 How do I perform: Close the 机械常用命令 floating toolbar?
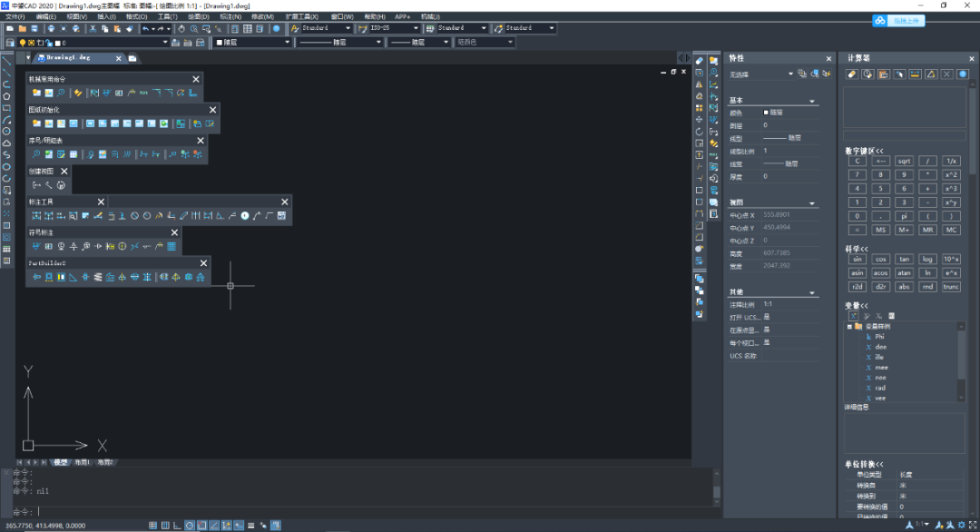pyautogui.click(x=196, y=79)
